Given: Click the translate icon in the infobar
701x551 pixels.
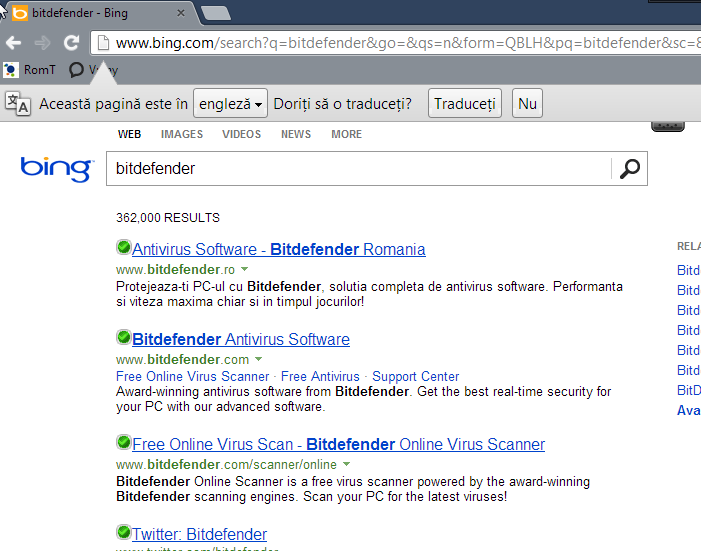Looking at the screenshot, I should 18,103.
